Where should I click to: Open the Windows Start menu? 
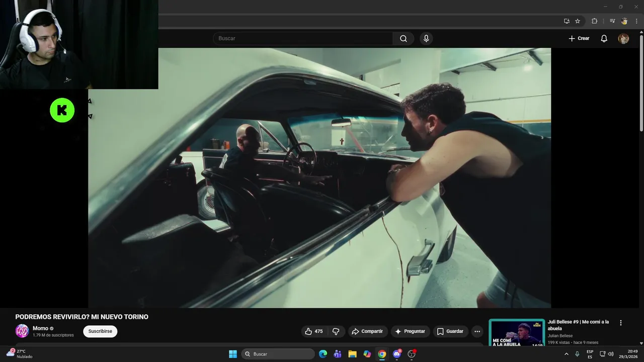(233, 354)
